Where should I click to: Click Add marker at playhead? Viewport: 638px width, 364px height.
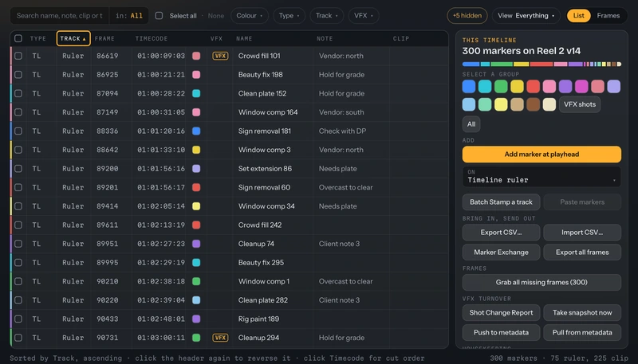click(542, 155)
